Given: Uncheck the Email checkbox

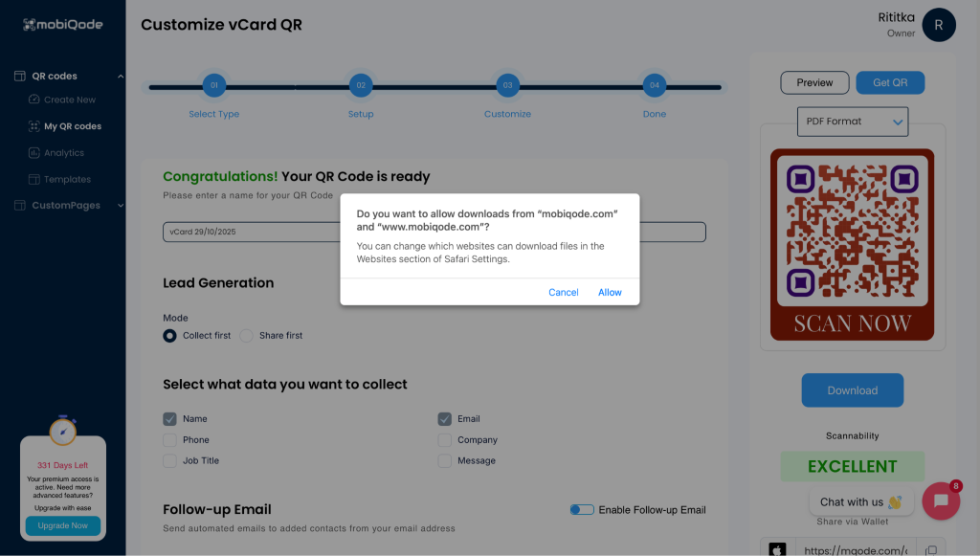Looking at the screenshot, I should pos(445,419).
